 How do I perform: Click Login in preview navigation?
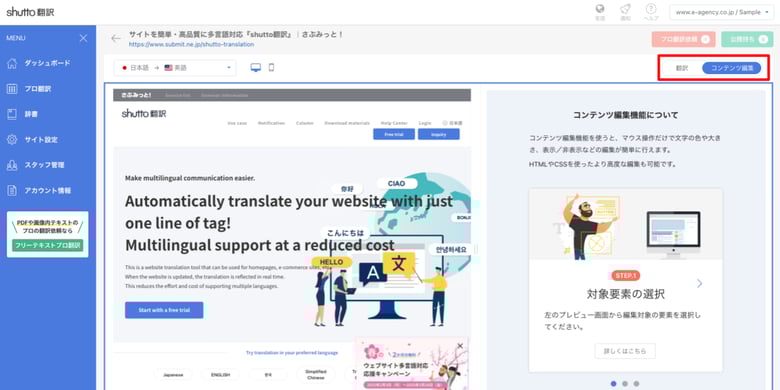click(x=425, y=123)
